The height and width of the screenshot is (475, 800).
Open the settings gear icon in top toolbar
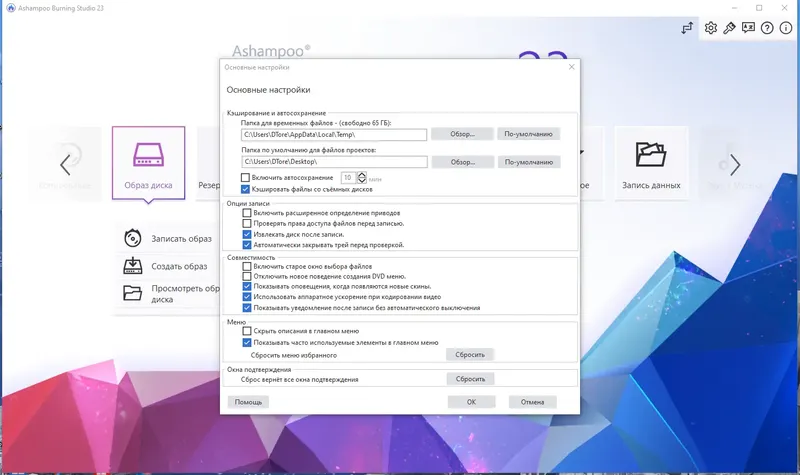click(x=710, y=28)
